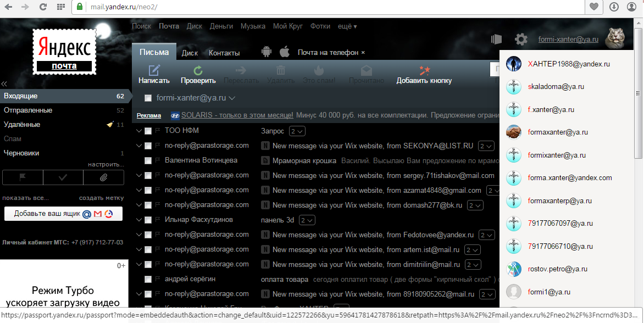
Task: Expand thread count for artem.ist@mail.ru message
Action: point(473,249)
